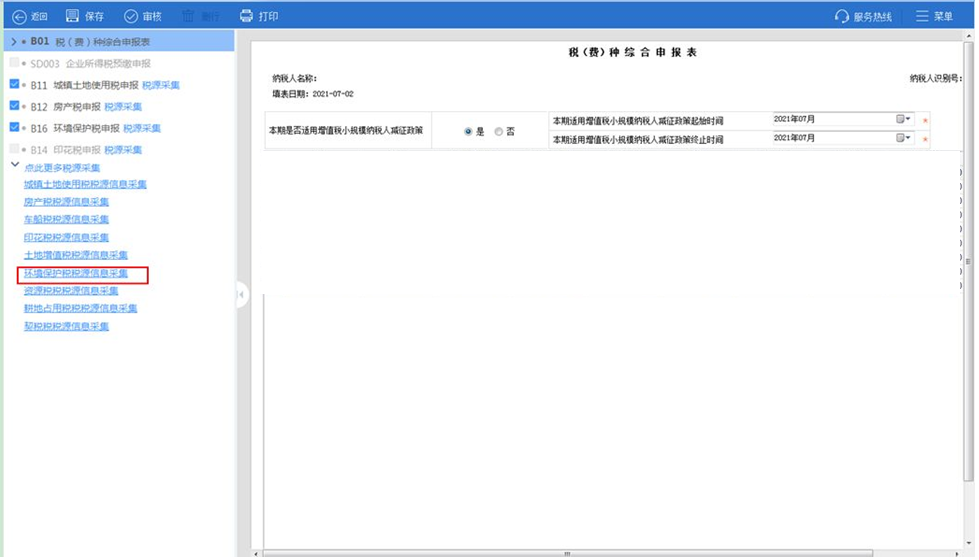Click the 减征政策起始时间 date field
979x560 pixels.
844,119
